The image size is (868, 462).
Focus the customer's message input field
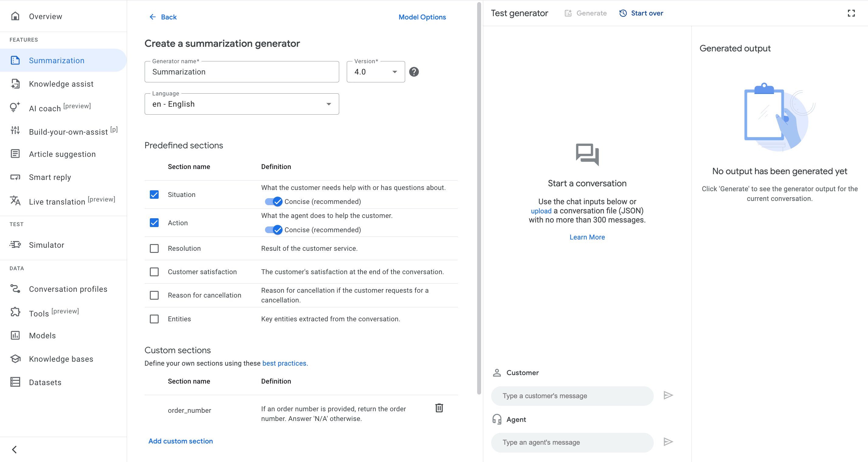coord(572,396)
